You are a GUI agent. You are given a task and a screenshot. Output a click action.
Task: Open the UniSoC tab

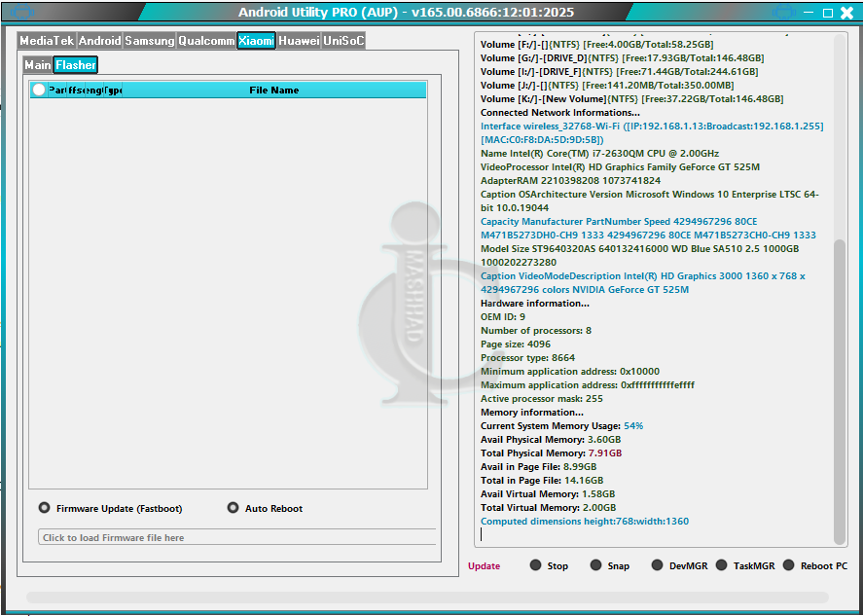[x=343, y=41]
